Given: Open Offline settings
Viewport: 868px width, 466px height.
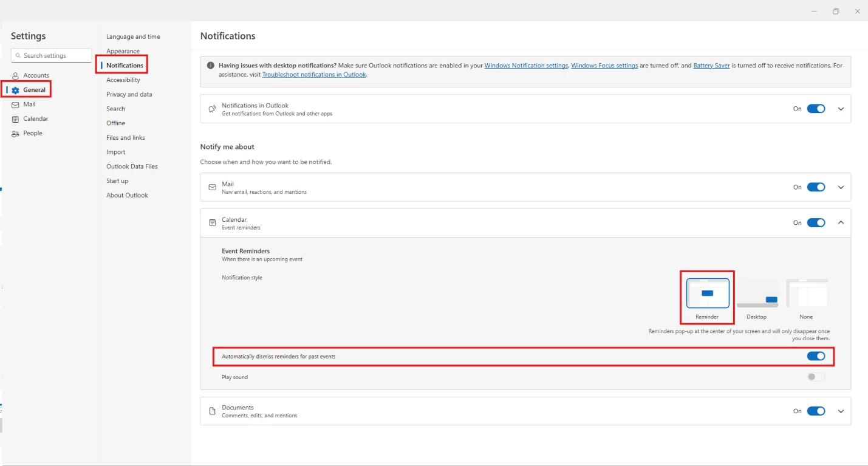Looking at the screenshot, I should coord(115,123).
